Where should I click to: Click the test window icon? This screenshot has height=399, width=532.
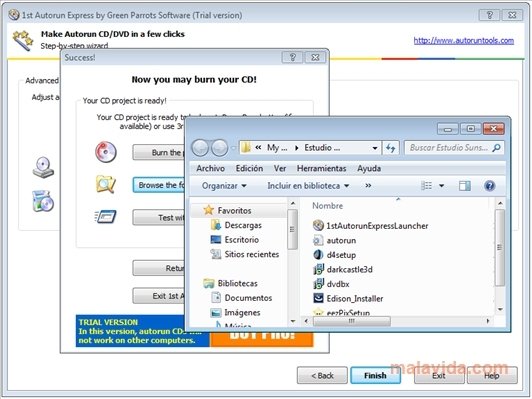point(106,216)
